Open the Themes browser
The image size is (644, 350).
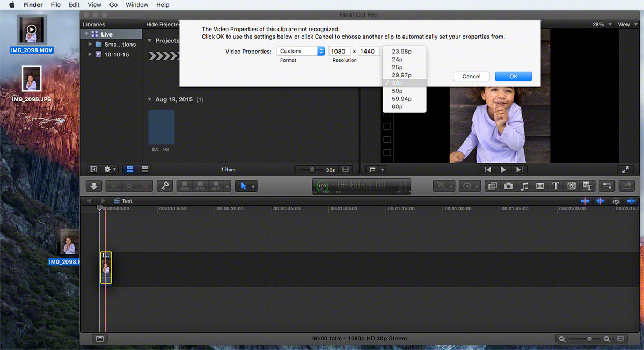coord(587,186)
